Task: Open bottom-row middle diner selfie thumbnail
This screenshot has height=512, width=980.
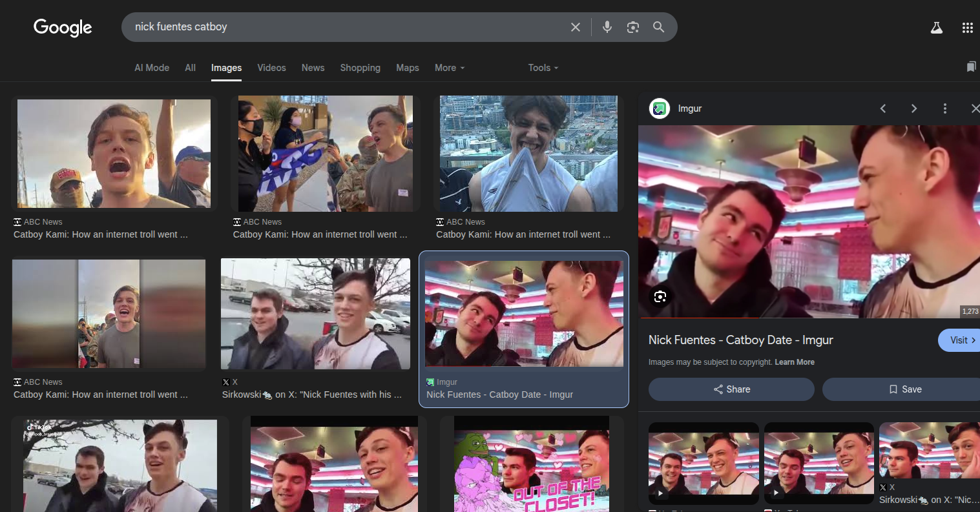Action: click(x=334, y=464)
